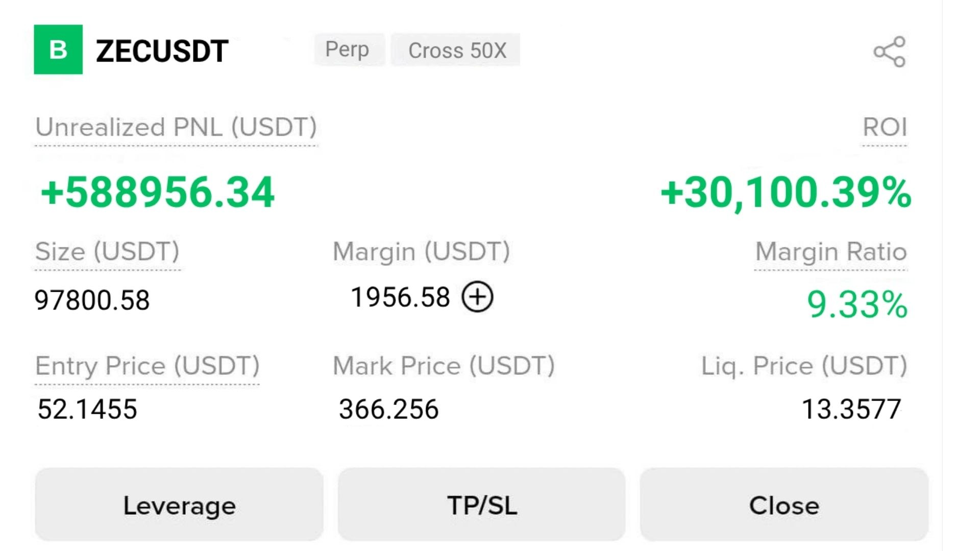Screen dimensions: 980x551
Task: Tap the Margin Ratio label
Action: click(830, 252)
